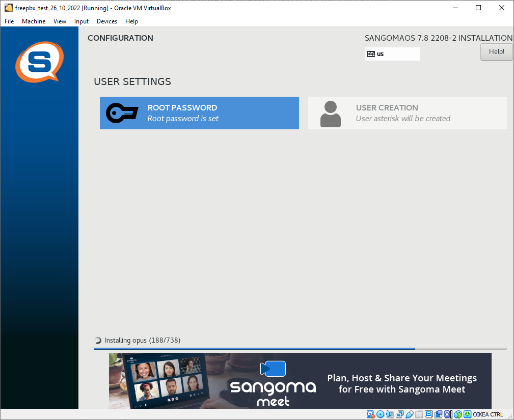Open the Help menu
The height and width of the screenshot is (420, 514).
131,21
